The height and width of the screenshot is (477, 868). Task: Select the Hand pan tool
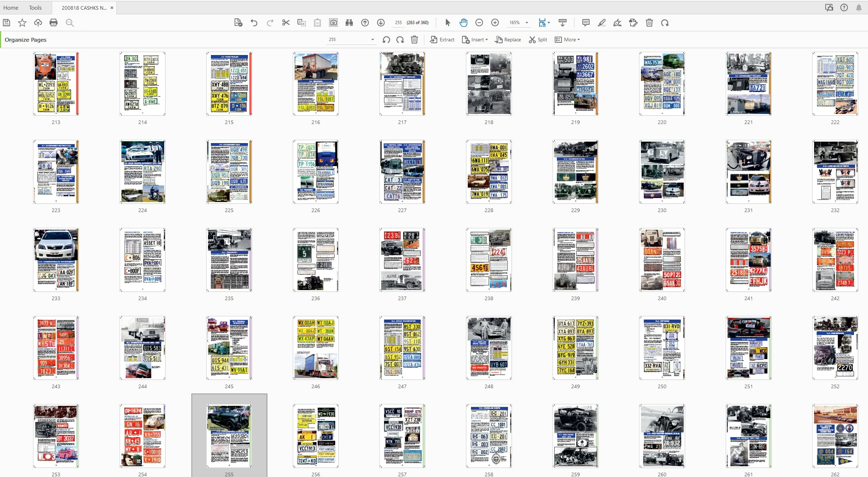(463, 23)
